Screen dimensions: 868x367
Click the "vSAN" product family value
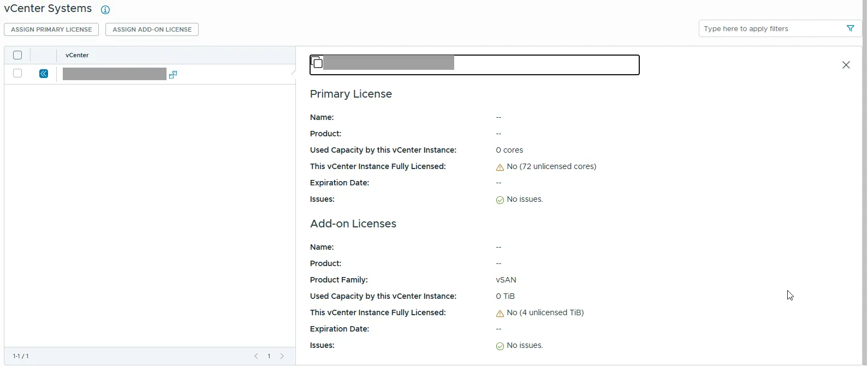[506, 280]
